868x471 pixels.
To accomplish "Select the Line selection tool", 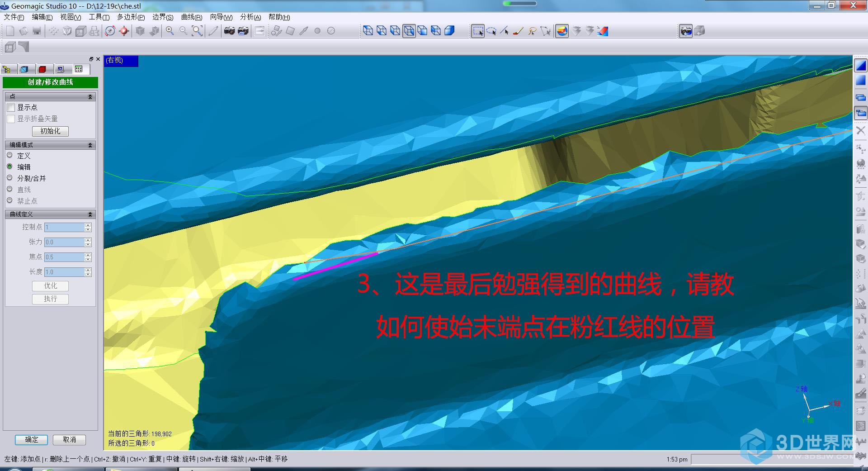I will (505, 31).
